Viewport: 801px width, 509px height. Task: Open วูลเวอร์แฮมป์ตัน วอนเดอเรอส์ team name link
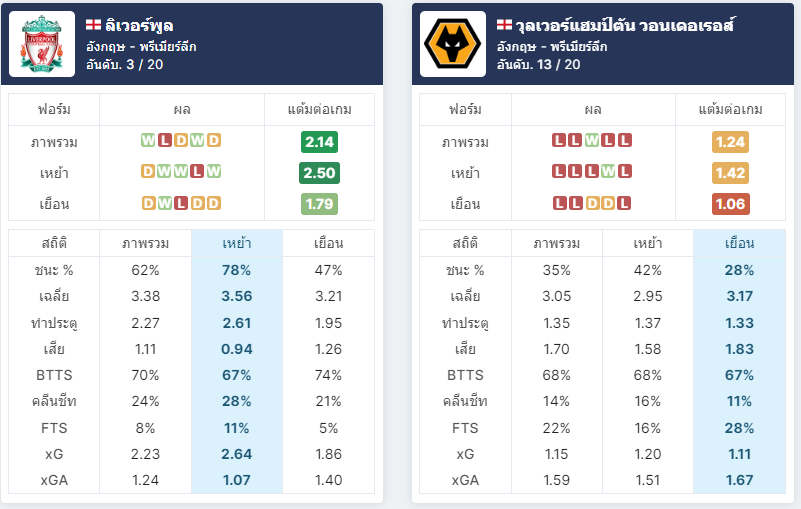coord(625,25)
